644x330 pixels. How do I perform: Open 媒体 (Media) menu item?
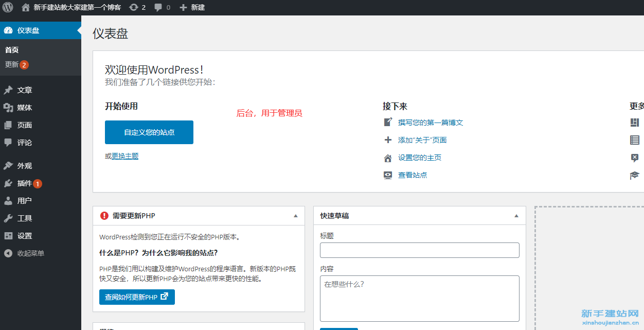(x=25, y=108)
